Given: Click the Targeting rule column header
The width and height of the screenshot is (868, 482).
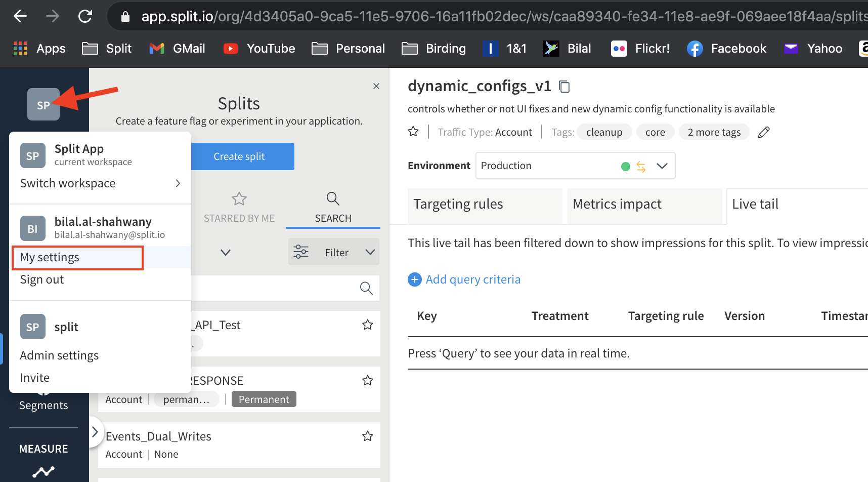Looking at the screenshot, I should tap(666, 316).
